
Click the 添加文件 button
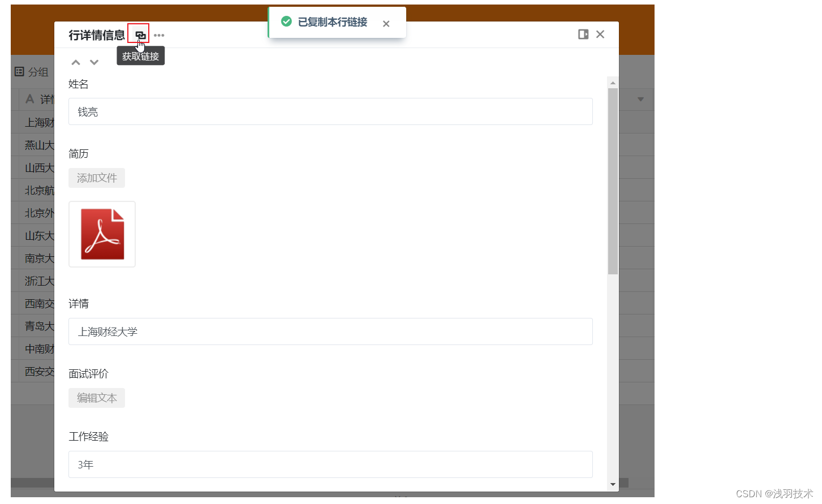97,178
